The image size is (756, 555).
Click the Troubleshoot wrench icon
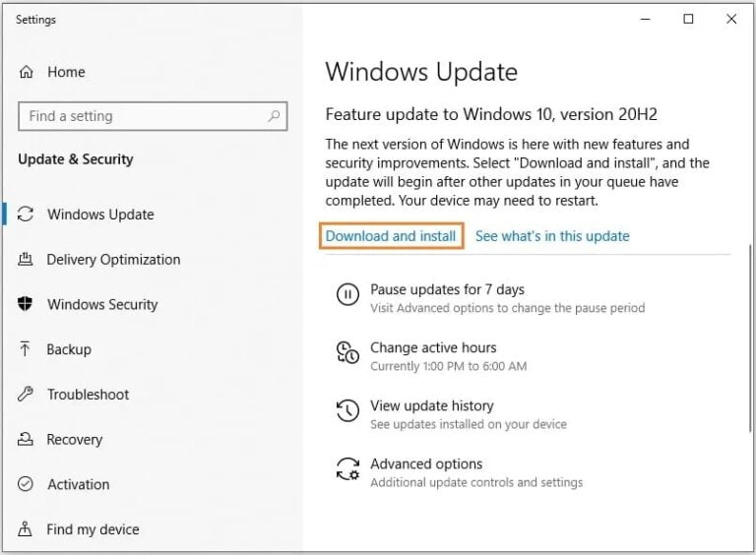click(x=27, y=395)
